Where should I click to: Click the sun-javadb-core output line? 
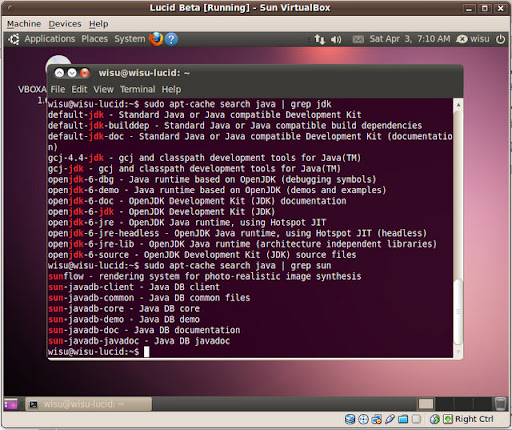point(124,309)
